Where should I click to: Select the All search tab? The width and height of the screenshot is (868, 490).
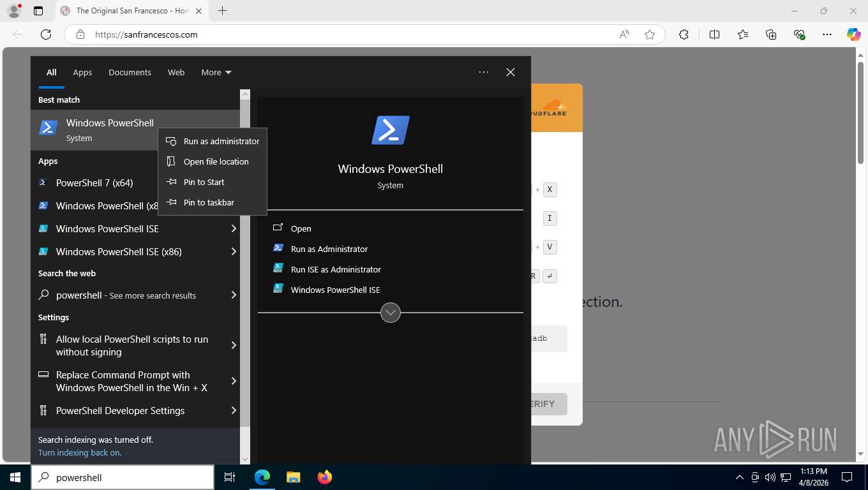[51, 72]
